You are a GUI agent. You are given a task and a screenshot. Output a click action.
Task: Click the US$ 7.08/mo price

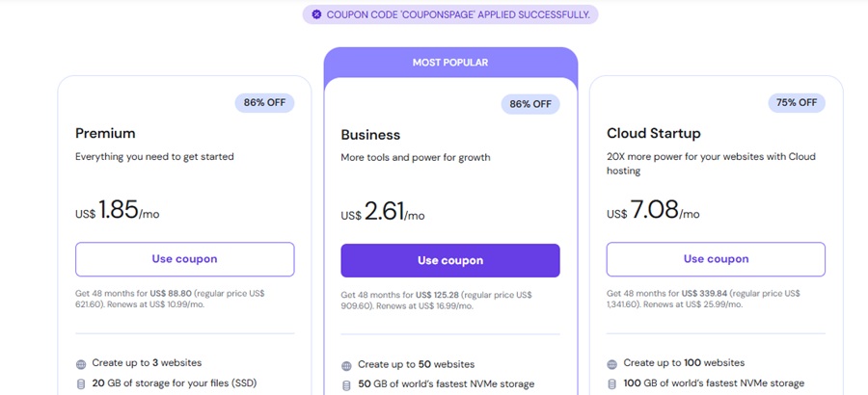point(653,210)
